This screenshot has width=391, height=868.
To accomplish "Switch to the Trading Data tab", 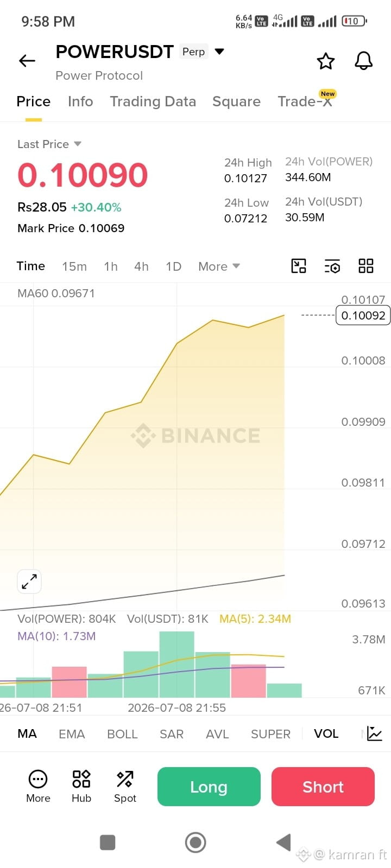I will 153,101.
